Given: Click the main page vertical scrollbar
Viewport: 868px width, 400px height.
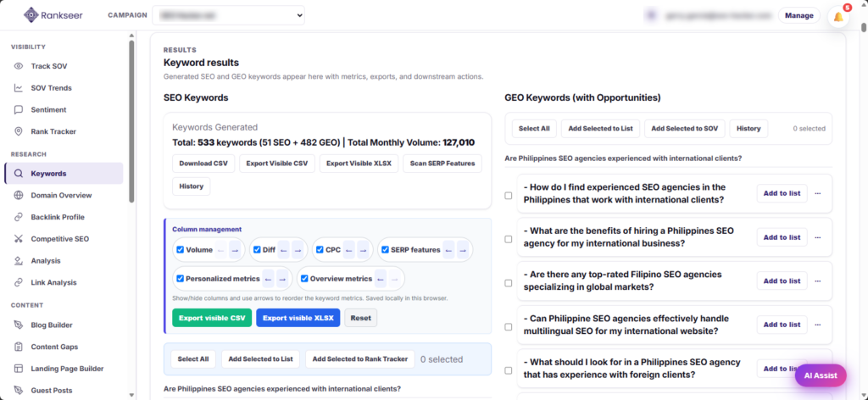Looking at the screenshot, I should 864,26.
